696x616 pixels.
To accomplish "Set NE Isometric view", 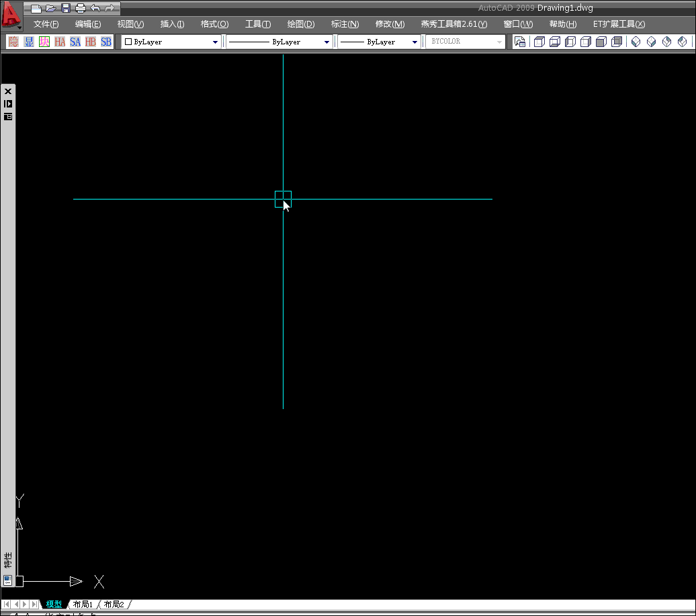I will [666, 42].
